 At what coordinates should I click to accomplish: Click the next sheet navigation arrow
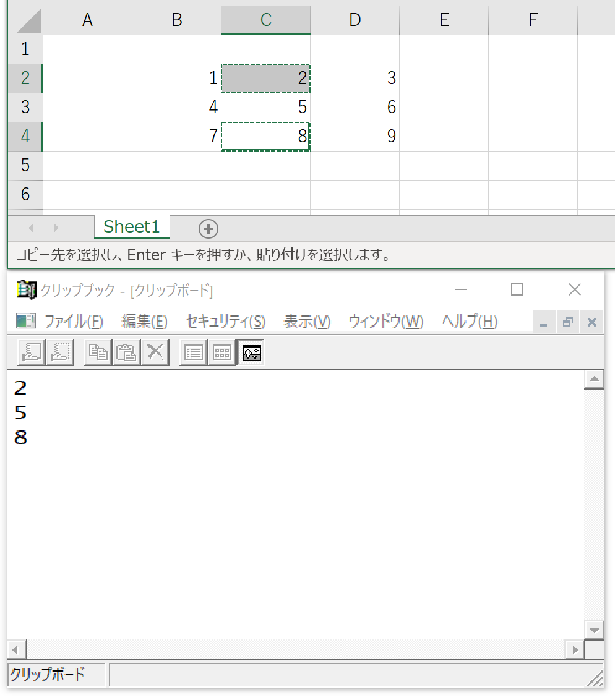pos(56,228)
